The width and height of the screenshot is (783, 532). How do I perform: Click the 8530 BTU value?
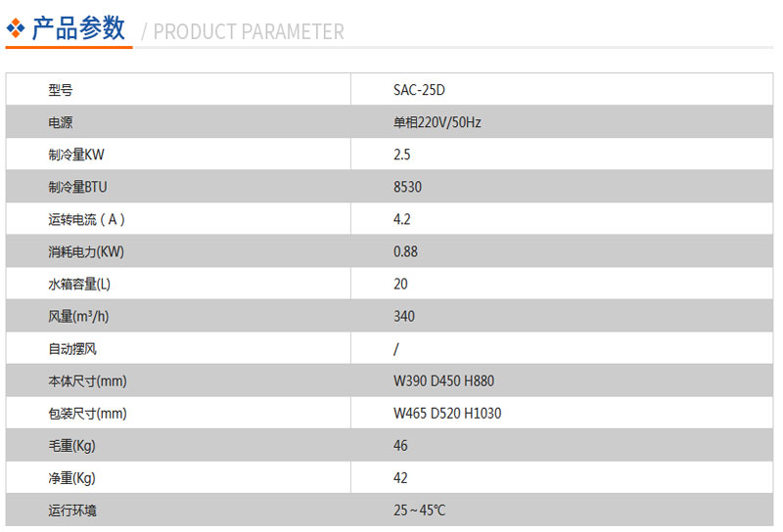click(407, 187)
